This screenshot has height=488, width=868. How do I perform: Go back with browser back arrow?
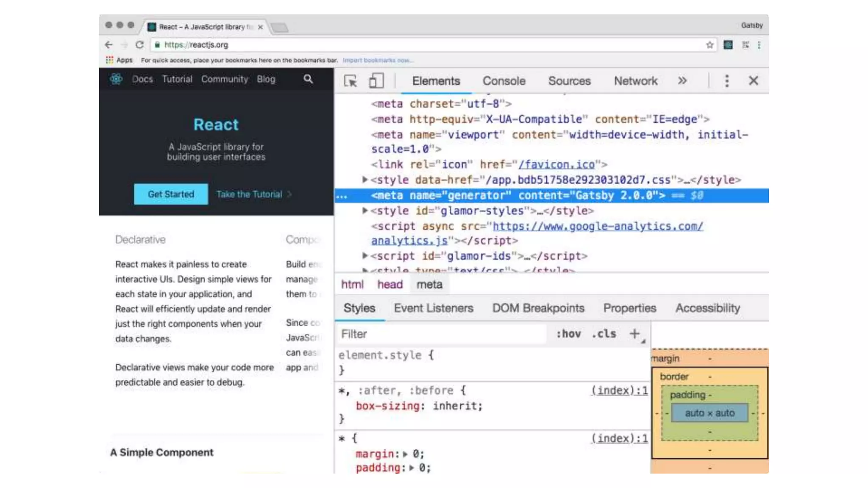(109, 45)
